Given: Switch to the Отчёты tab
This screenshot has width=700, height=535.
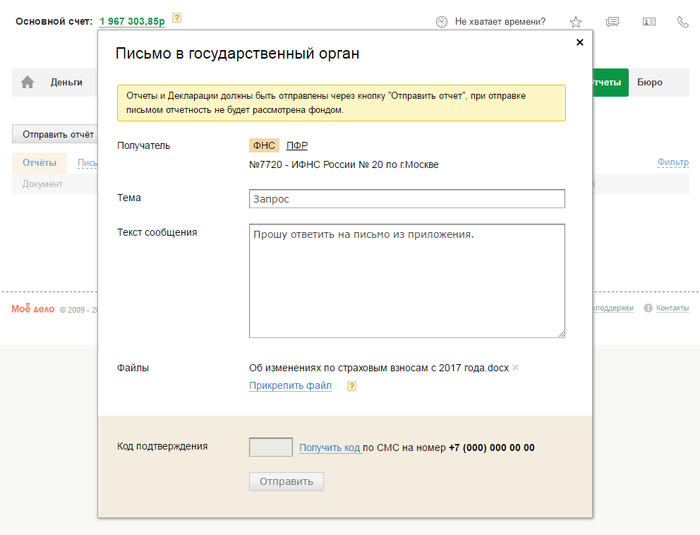Looking at the screenshot, I should pyautogui.click(x=39, y=162).
